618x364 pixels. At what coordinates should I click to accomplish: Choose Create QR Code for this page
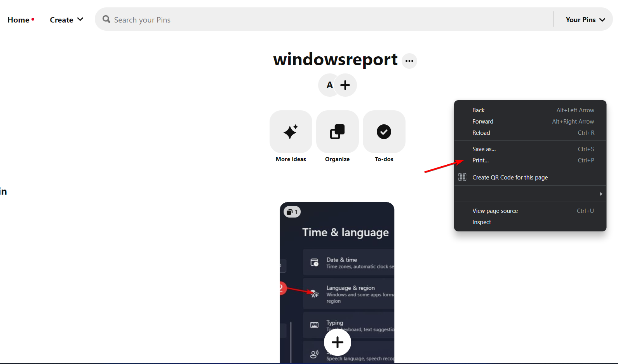(x=530, y=178)
